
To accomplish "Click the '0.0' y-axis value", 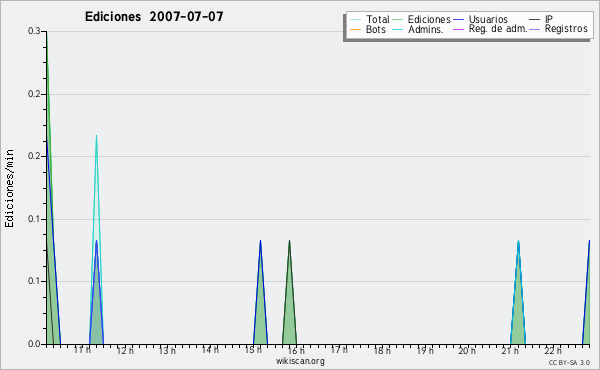I will tap(34, 344).
